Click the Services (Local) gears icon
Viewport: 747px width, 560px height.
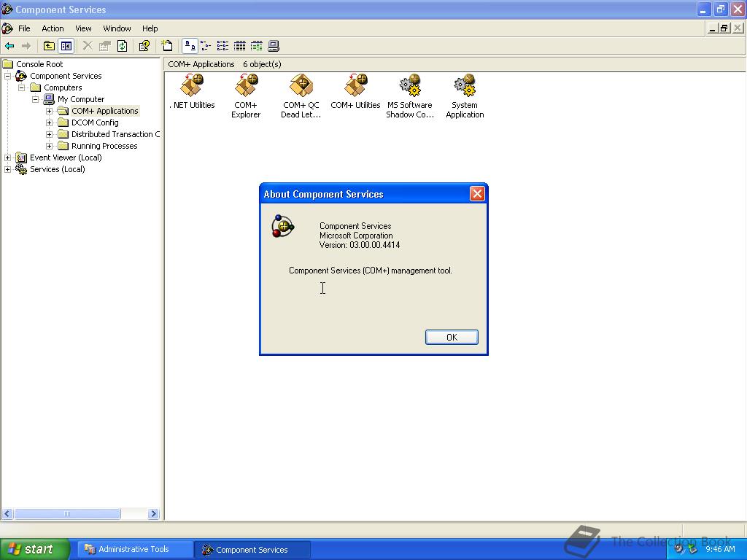21,169
